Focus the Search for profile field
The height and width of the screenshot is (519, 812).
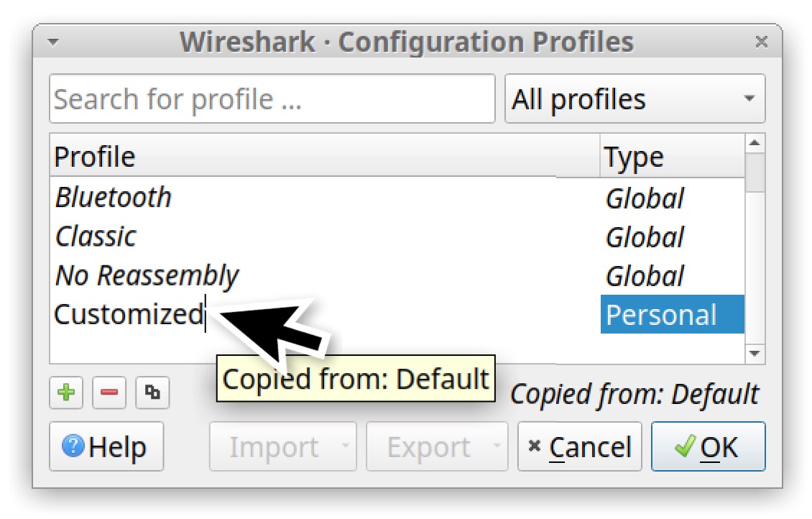pos(272,99)
